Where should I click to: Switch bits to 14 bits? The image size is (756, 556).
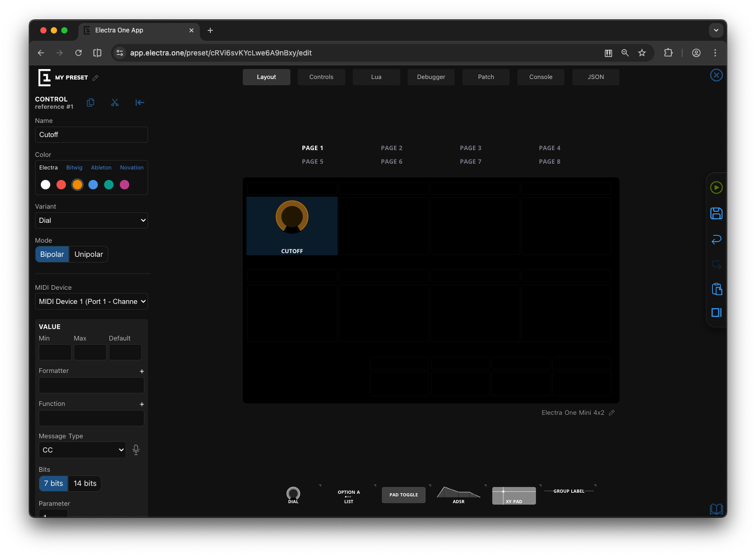85,483
